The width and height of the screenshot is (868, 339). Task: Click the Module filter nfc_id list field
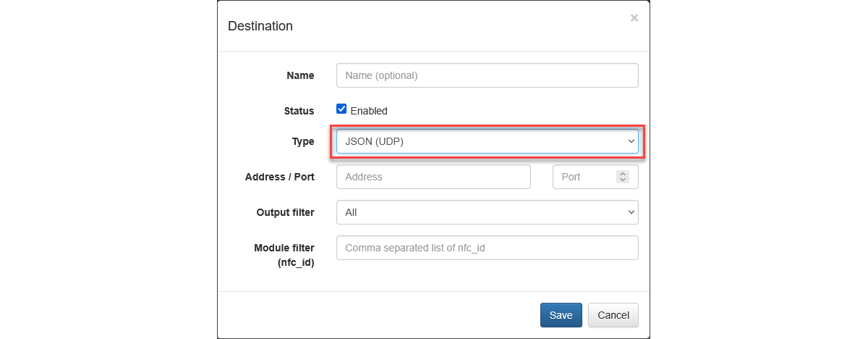point(487,248)
